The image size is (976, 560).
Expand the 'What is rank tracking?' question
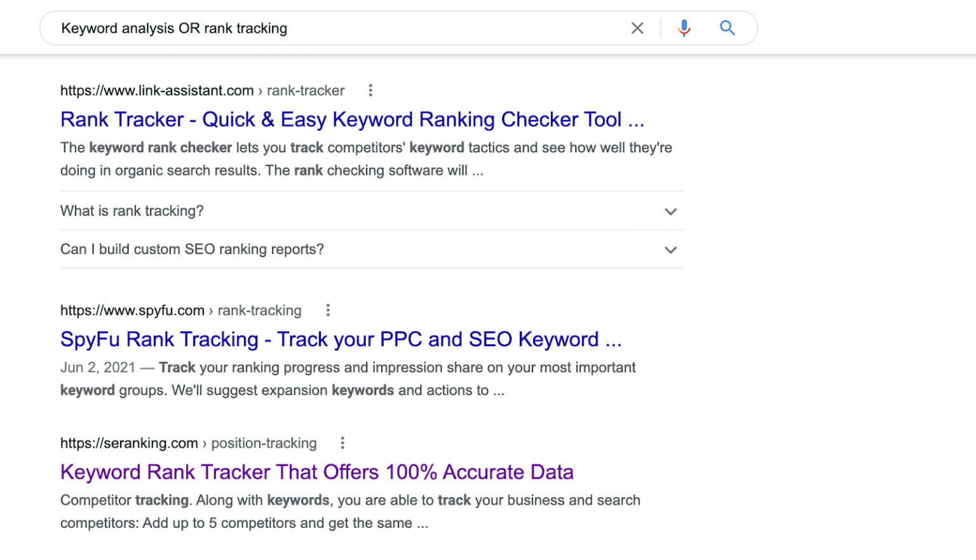click(x=132, y=211)
